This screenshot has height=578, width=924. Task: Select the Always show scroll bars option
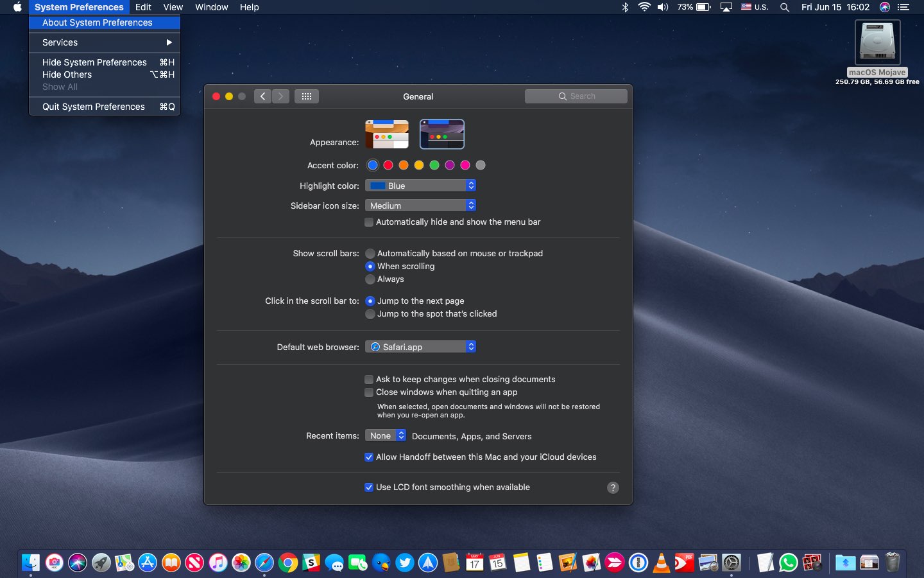point(370,279)
